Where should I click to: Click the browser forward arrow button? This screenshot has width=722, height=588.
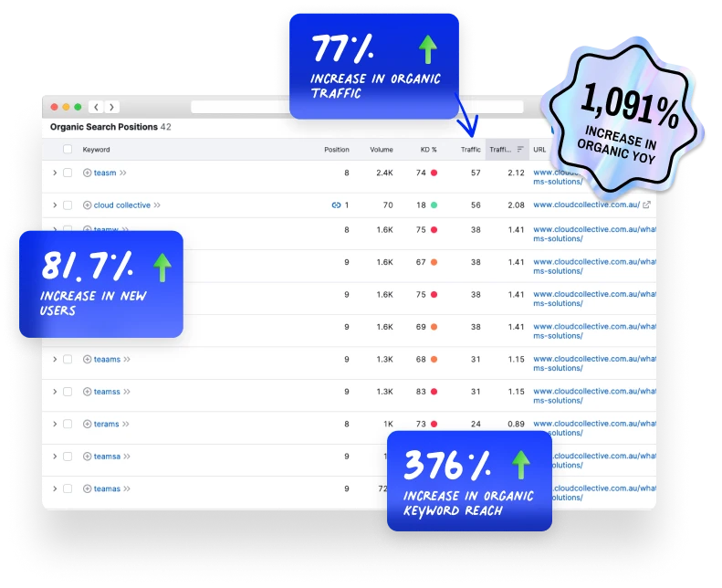point(111,107)
